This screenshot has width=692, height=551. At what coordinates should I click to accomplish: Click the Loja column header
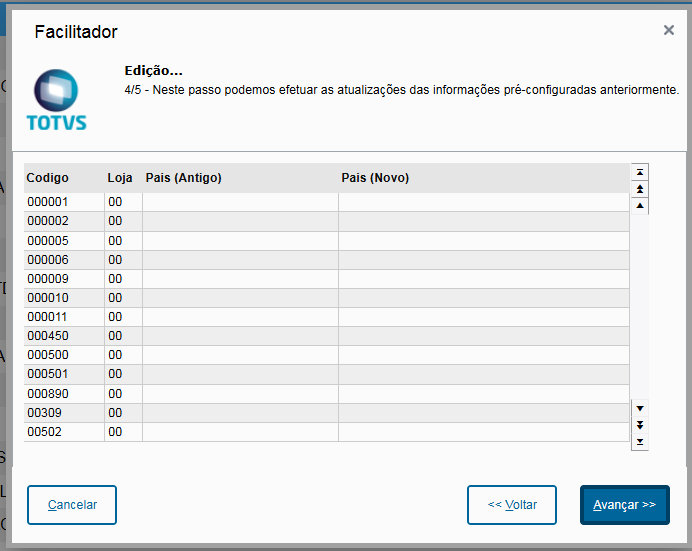coord(119,178)
